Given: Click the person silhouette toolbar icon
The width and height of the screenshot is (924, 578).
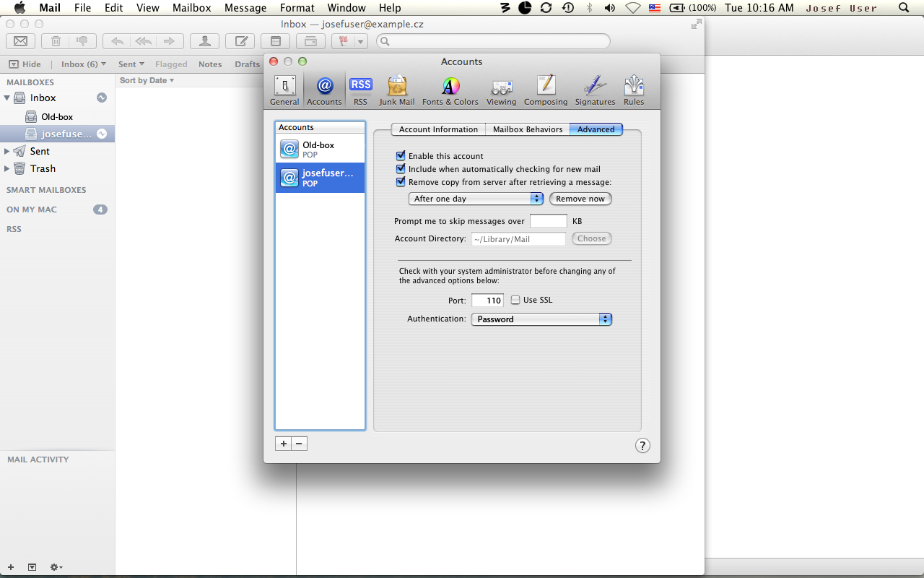Looking at the screenshot, I should (x=205, y=41).
